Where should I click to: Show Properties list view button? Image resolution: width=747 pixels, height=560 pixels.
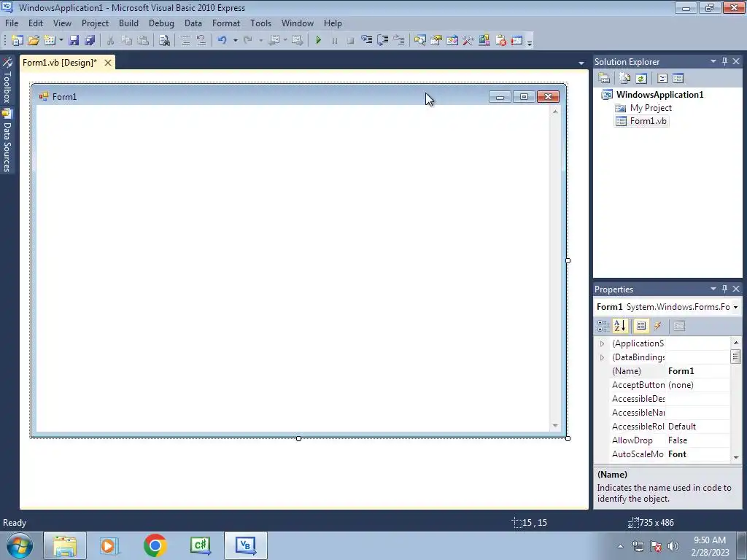pyautogui.click(x=641, y=326)
